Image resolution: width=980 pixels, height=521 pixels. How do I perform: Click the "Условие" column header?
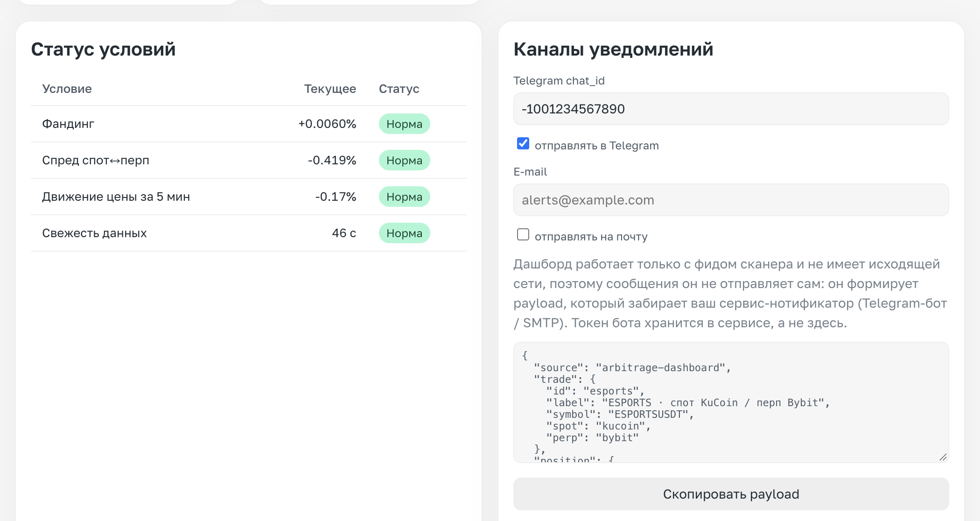point(67,89)
